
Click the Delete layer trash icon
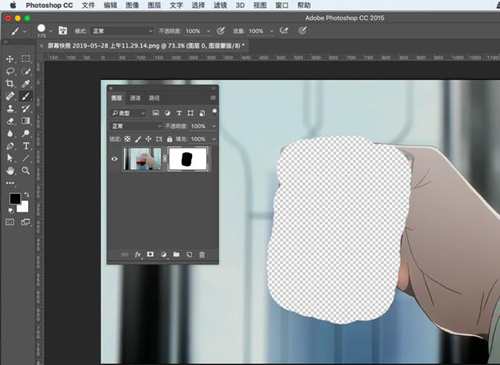tap(202, 255)
